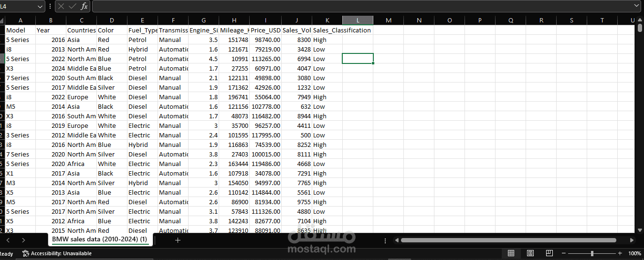Select all cells with corner button

[2, 20]
